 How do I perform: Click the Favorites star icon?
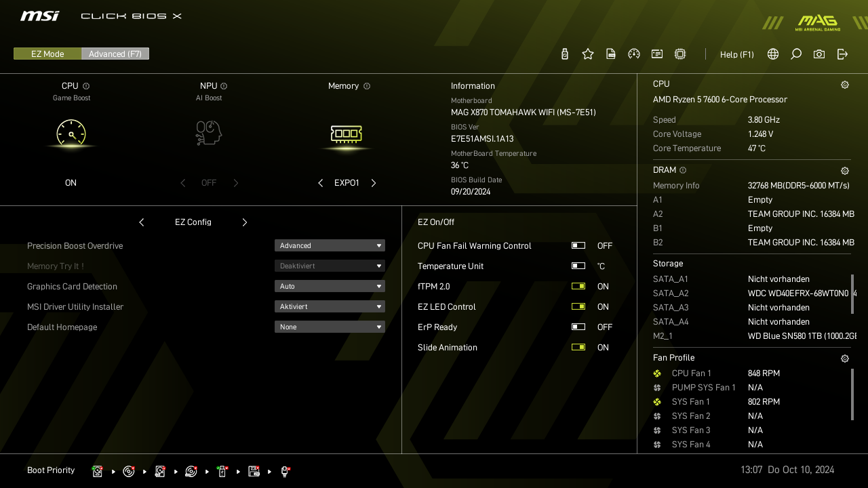pos(588,54)
